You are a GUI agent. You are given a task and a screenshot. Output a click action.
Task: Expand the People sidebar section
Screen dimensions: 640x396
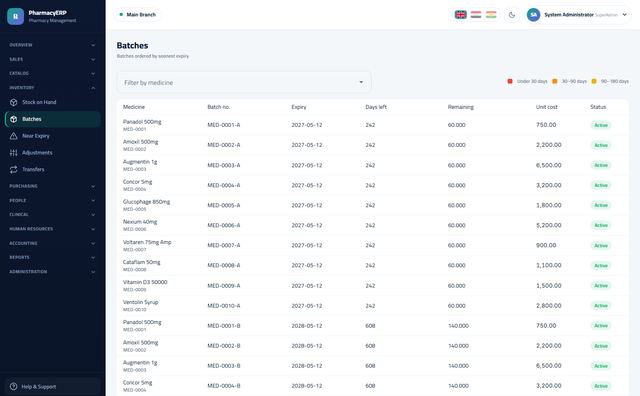[x=52, y=200]
